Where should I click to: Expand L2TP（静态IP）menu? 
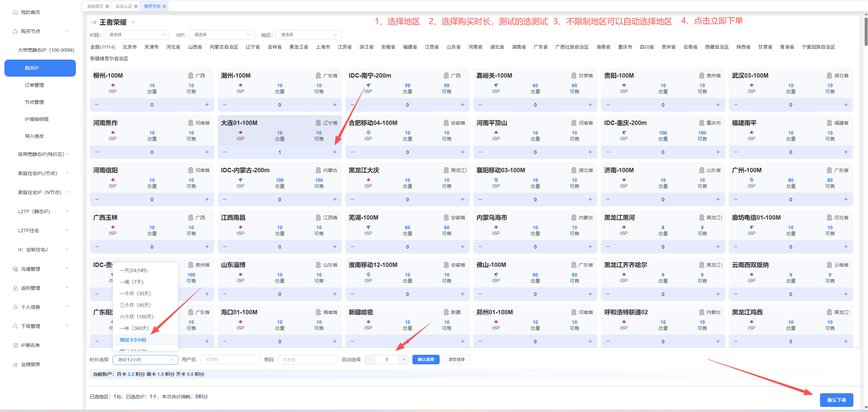pos(67,211)
